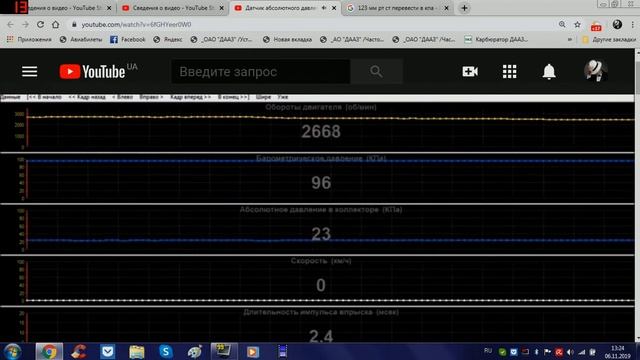Click the RPM value 2668
The image size is (640, 360).
pos(321,131)
